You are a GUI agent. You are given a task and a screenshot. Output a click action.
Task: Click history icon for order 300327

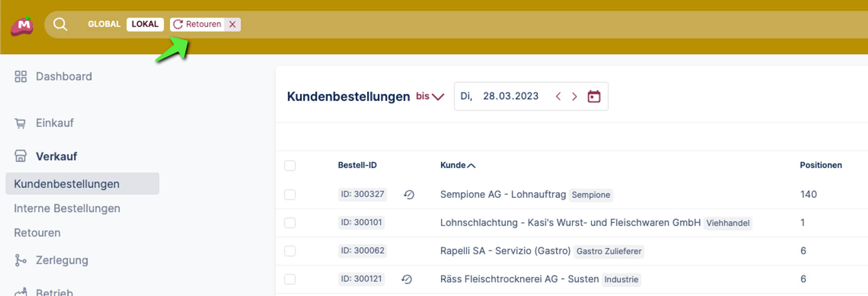click(409, 195)
